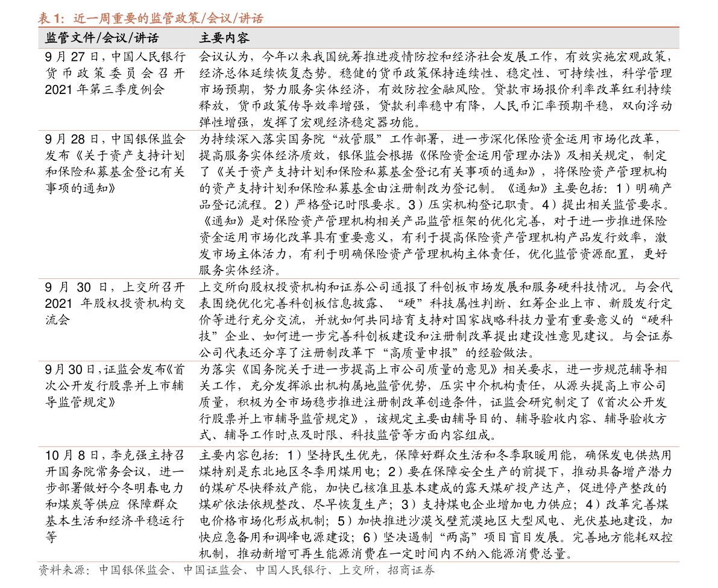Select the second empty table row
The width and height of the screenshot is (718, 588).
coord(359,205)
